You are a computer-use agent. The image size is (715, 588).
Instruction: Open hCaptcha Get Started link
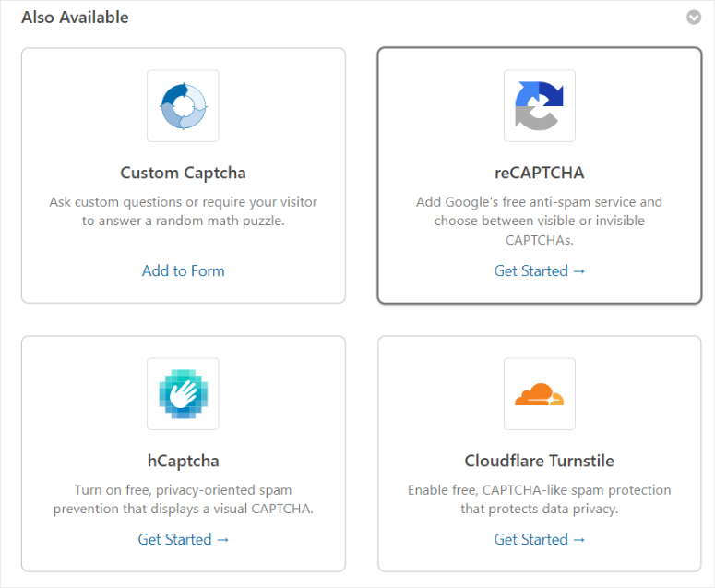coord(183,540)
